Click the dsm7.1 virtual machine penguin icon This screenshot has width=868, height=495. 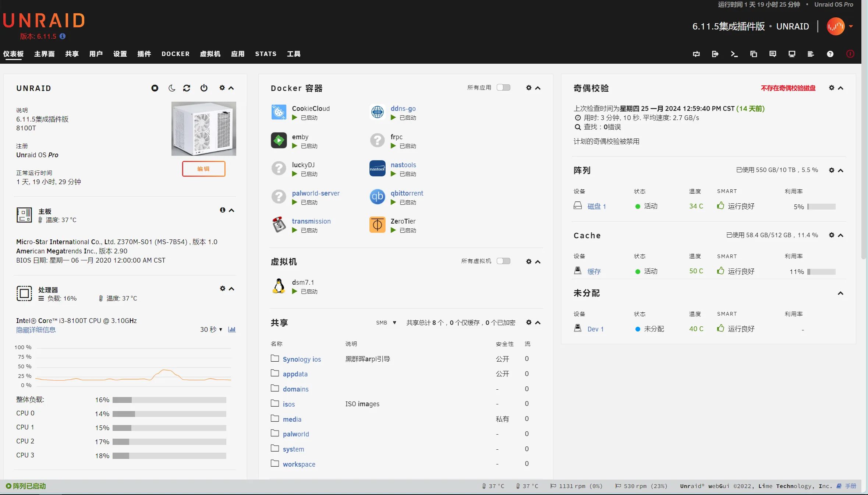click(x=279, y=286)
